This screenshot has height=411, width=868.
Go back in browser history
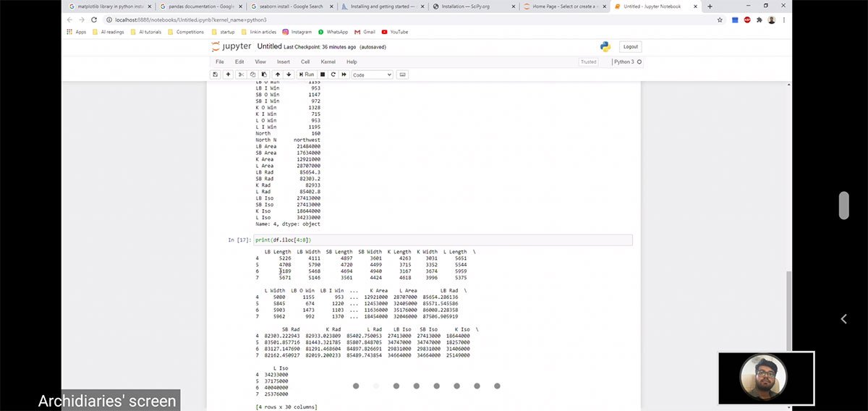(69, 20)
